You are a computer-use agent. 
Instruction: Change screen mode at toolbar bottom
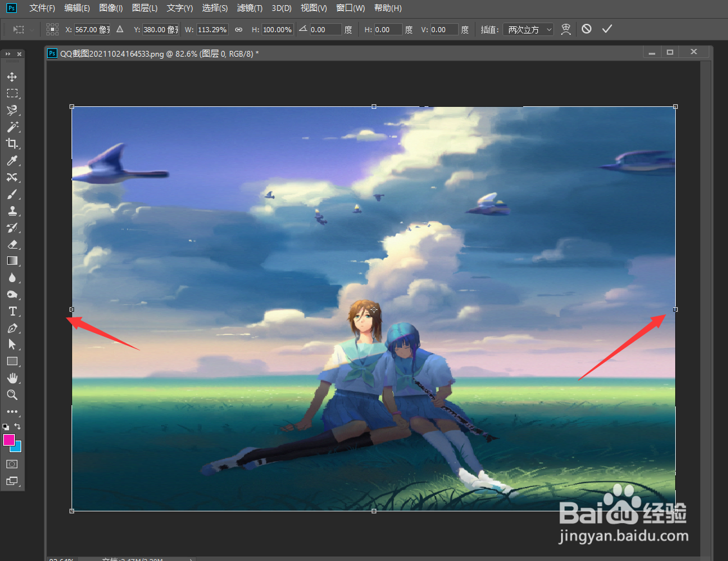(x=12, y=480)
